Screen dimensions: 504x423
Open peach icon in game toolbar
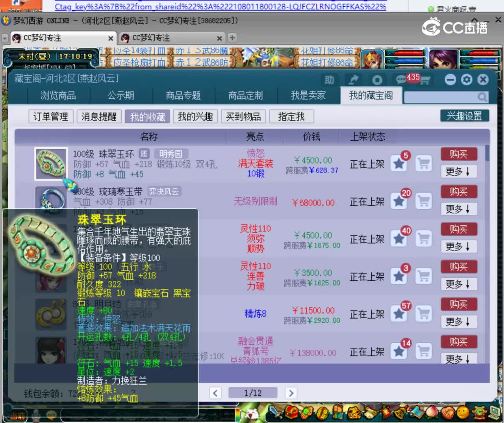coord(432,413)
